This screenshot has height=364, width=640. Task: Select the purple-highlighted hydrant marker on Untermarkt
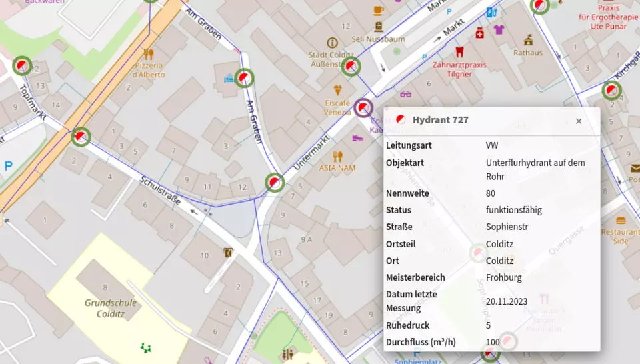click(x=363, y=108)
